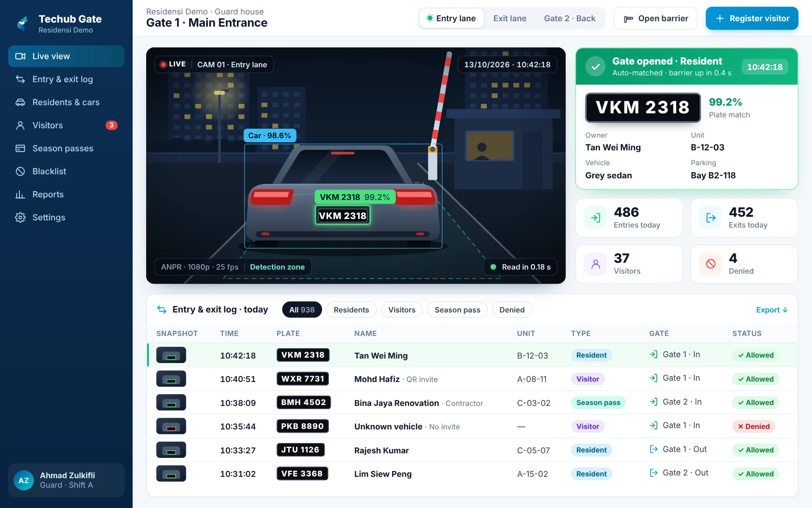Click the Denied status on PKB 8890 row
Image resolution: width=812 pixels, height=508 pixels.
click(753, 426)
